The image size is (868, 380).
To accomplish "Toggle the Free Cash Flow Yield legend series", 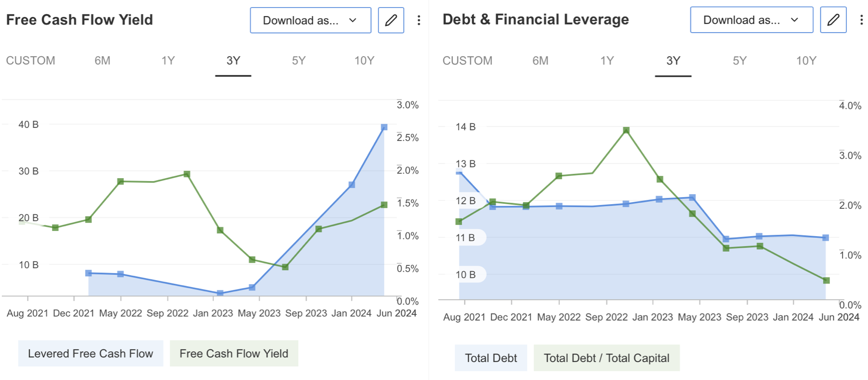I will pos(234,354).
